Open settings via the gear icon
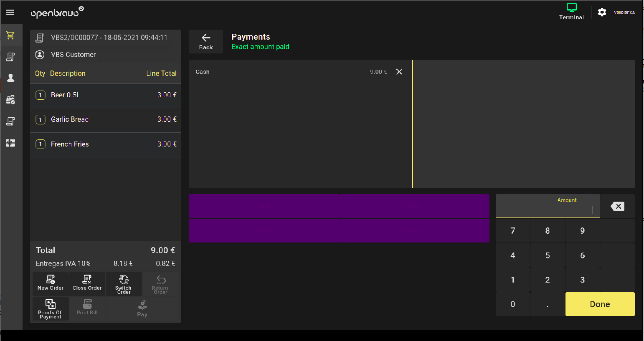 [601, 13]
